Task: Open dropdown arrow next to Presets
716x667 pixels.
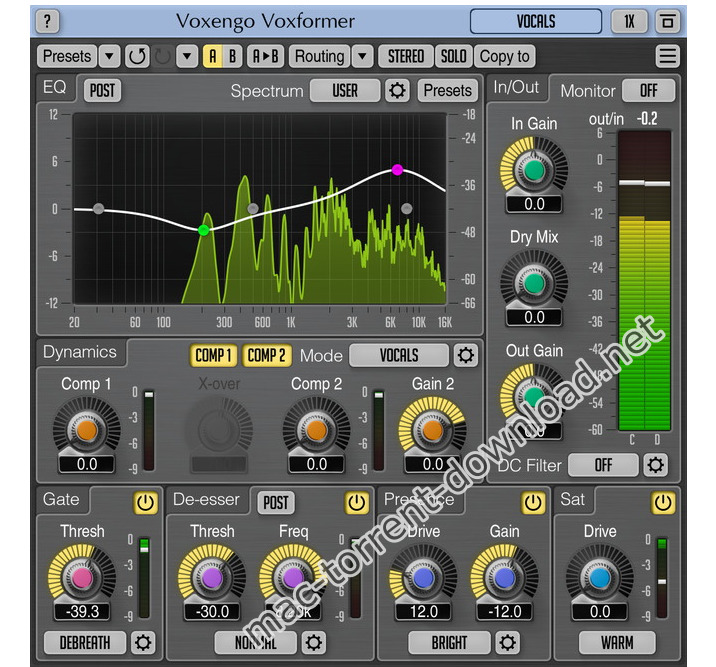Action: pyautogui.click(x=109, y=56)
